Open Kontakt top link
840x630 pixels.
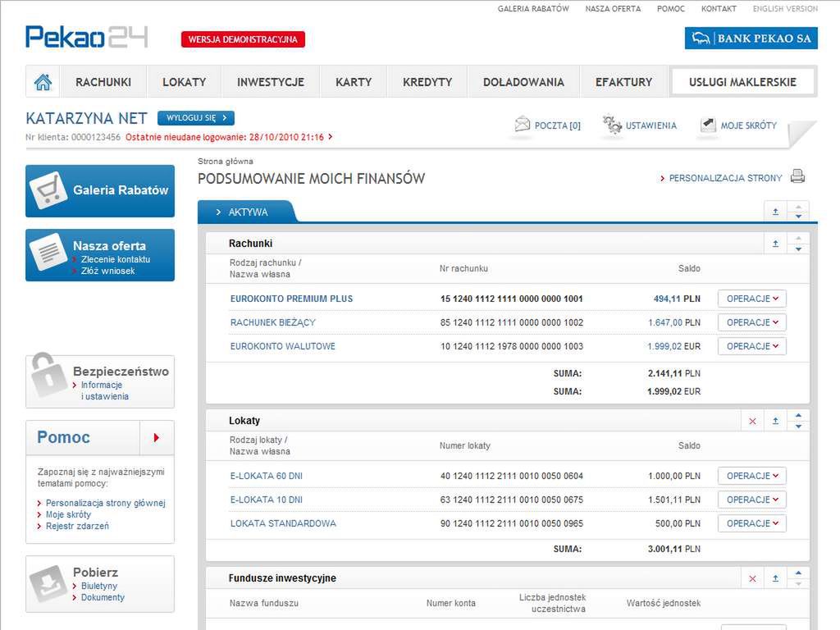coord(719,8)
